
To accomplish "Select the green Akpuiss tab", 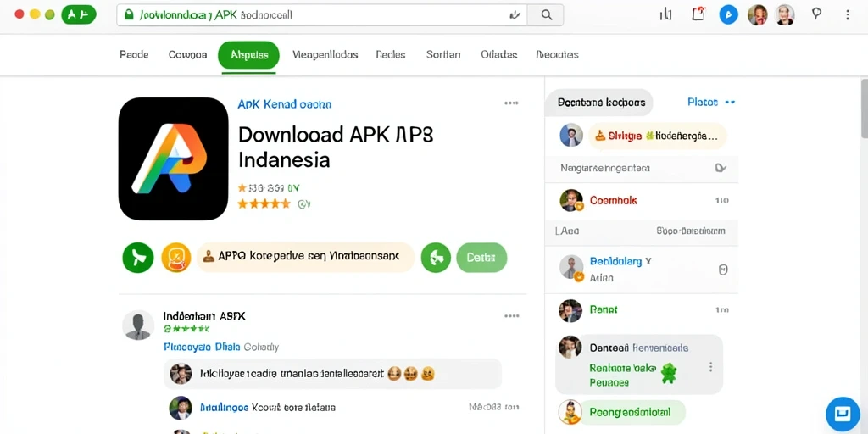I will point(248,55).
